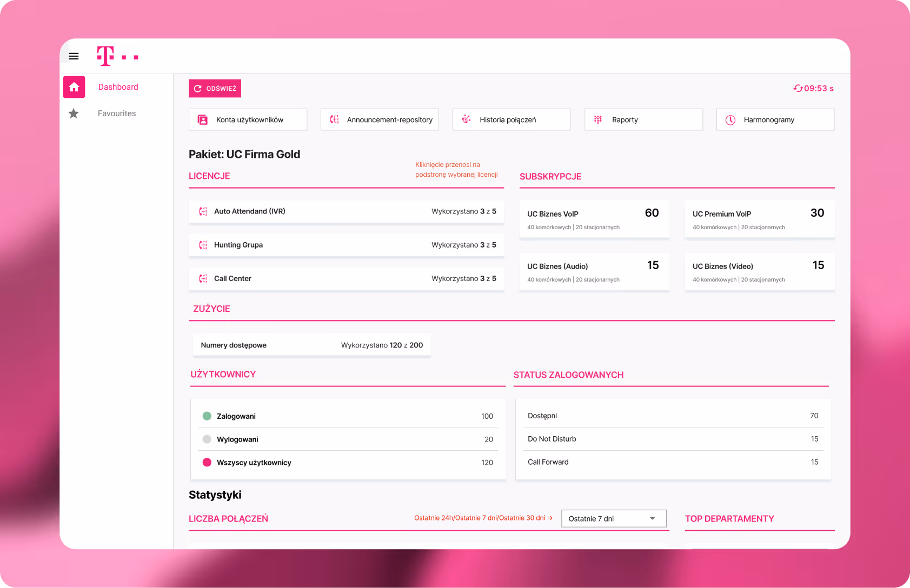Click the Pakiet: UC Firma Gold title
Image resolution: width=910 pixels, height=588 pixels.
(244, 154)
